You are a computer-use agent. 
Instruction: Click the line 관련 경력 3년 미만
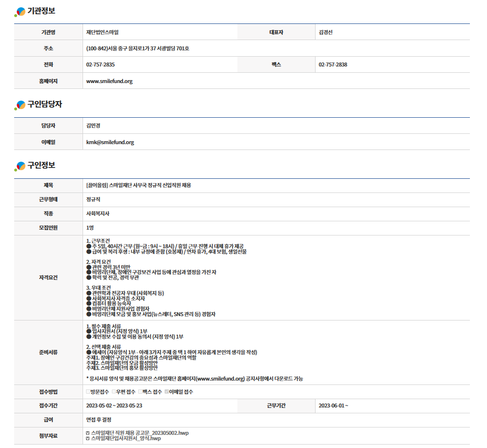tap(108, 267)
